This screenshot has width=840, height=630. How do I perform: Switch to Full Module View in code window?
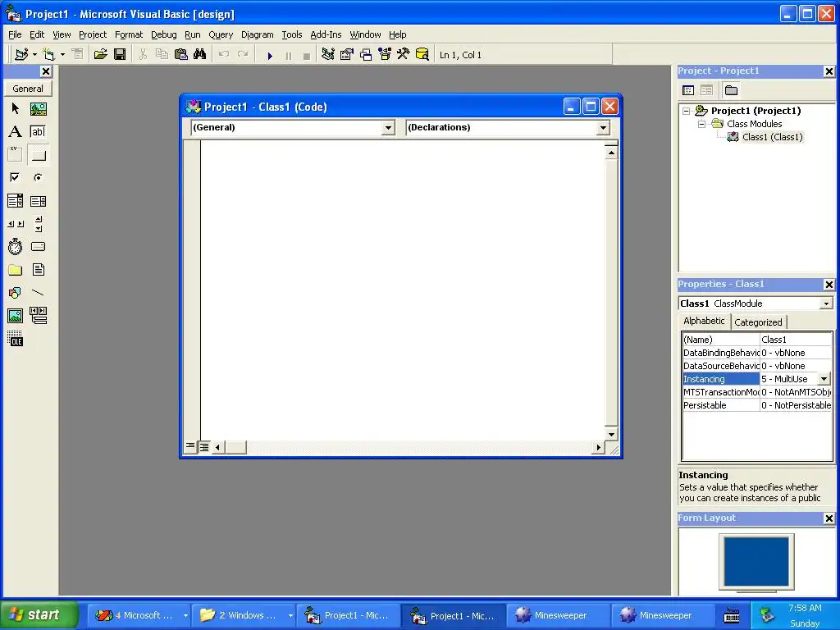[204, 447]
